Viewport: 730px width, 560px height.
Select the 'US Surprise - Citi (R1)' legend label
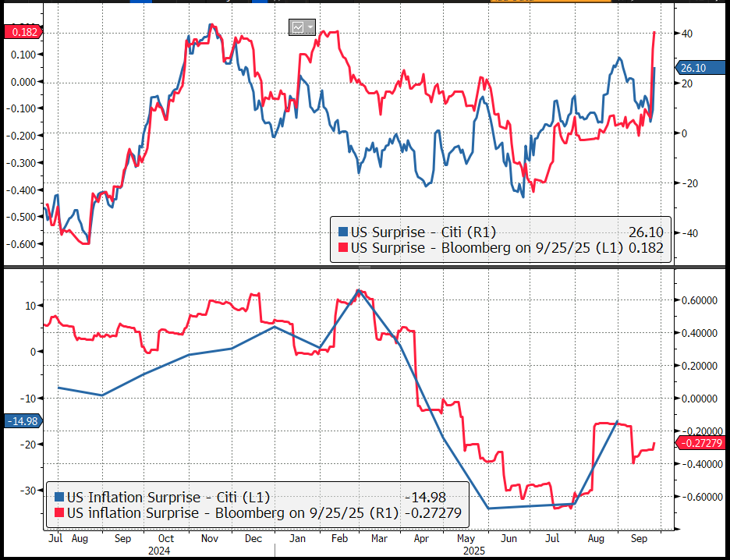pyautogui.click(x=423, y=232)
